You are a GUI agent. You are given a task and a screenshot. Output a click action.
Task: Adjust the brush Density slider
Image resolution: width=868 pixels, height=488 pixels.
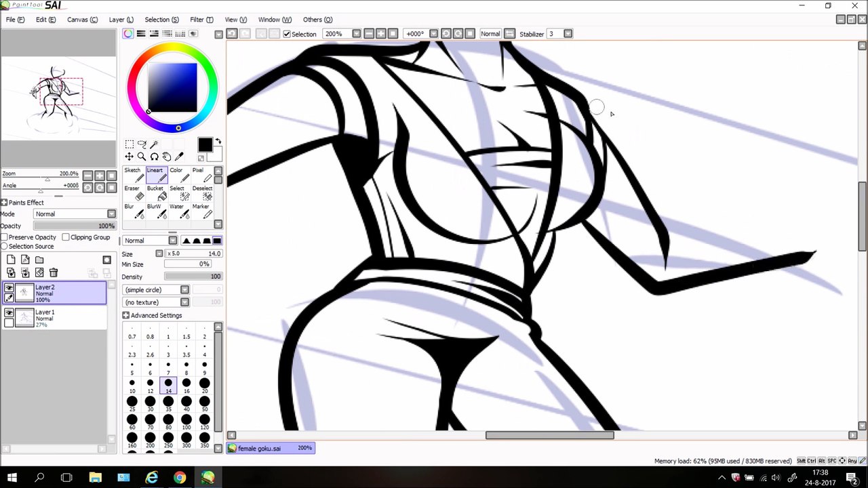tap(193, 277)
